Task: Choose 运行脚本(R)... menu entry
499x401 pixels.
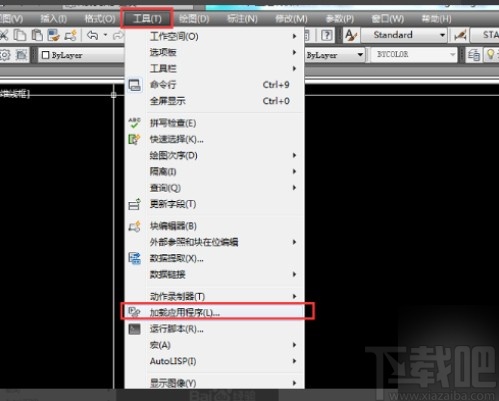Action: coord(214,329)
